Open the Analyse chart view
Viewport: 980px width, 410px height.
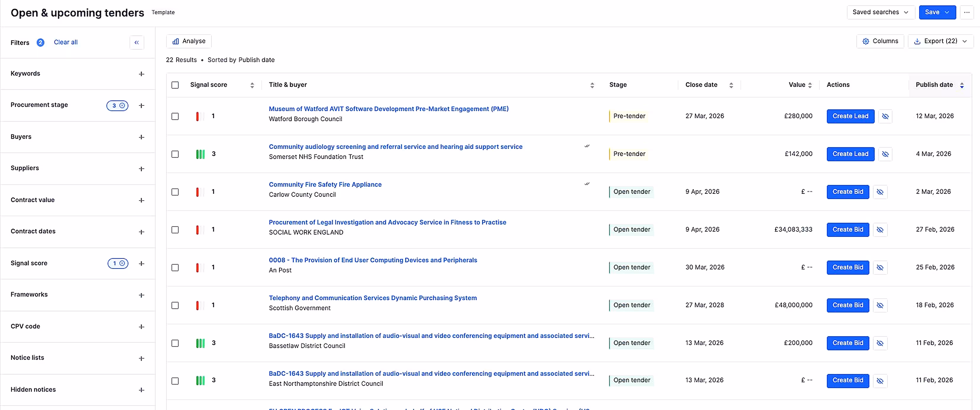pyautogui.click(x=189, y=41)
